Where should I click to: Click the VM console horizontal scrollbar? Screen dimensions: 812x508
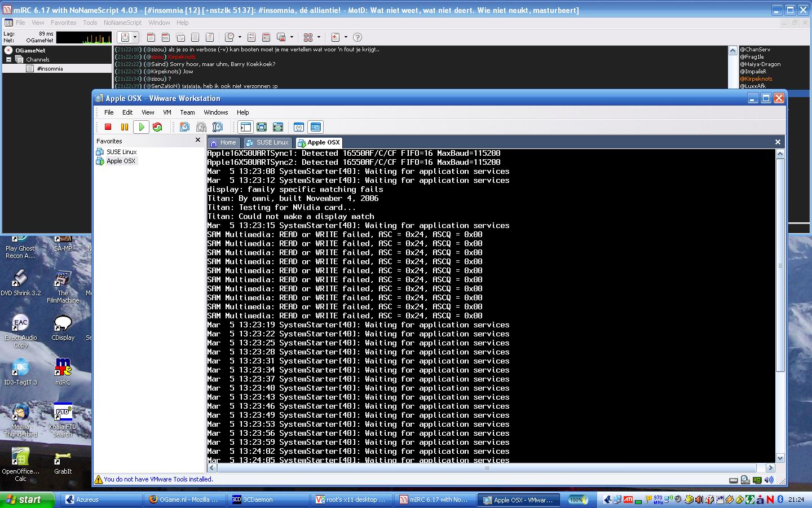tap(487, 468)
